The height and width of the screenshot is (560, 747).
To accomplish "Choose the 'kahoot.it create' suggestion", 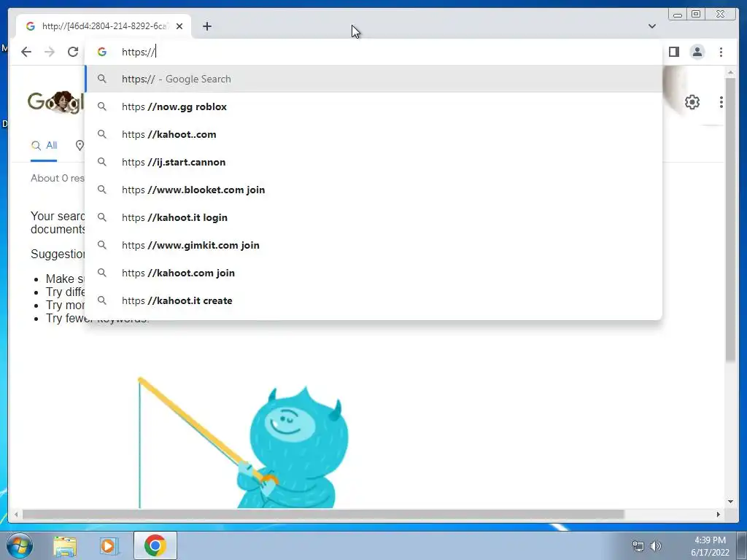I will (x=373, y=300).
